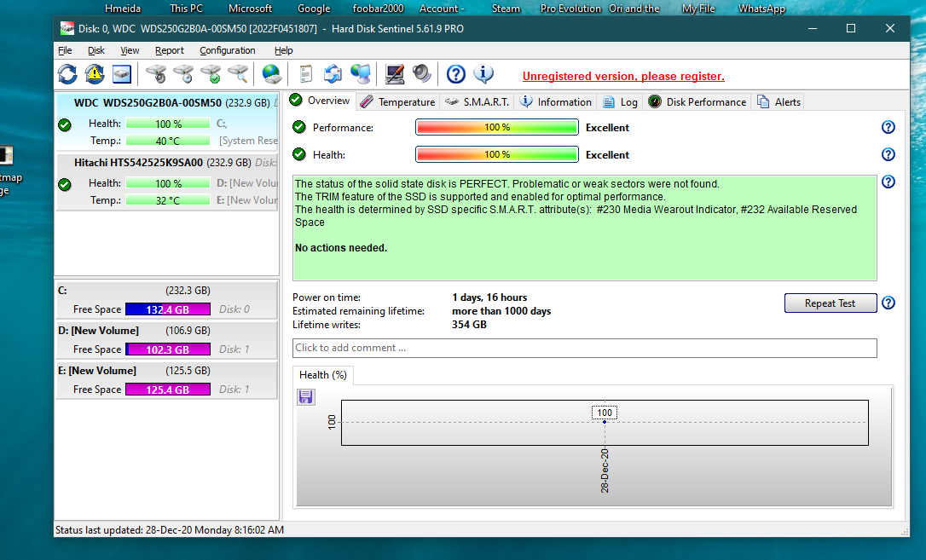Click the WDC disk 40 °C temperature bar
The image size is (926, 560).
point(168,141)
